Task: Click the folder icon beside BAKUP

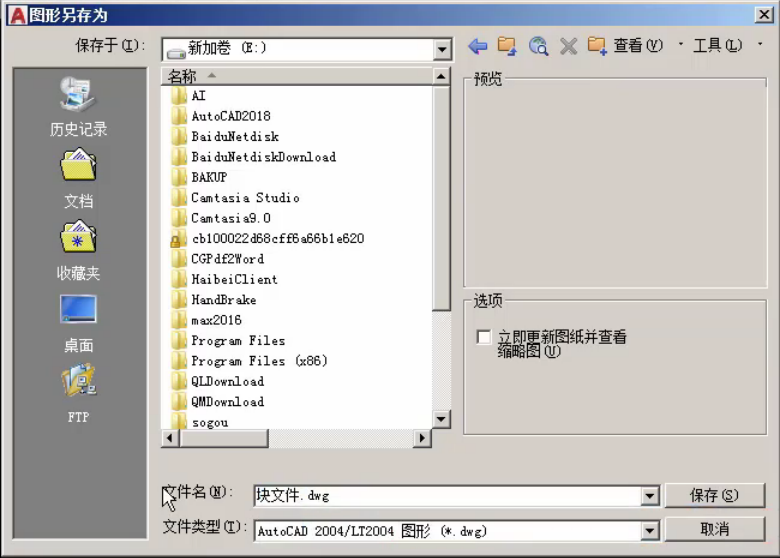Action: coord(178,177)
